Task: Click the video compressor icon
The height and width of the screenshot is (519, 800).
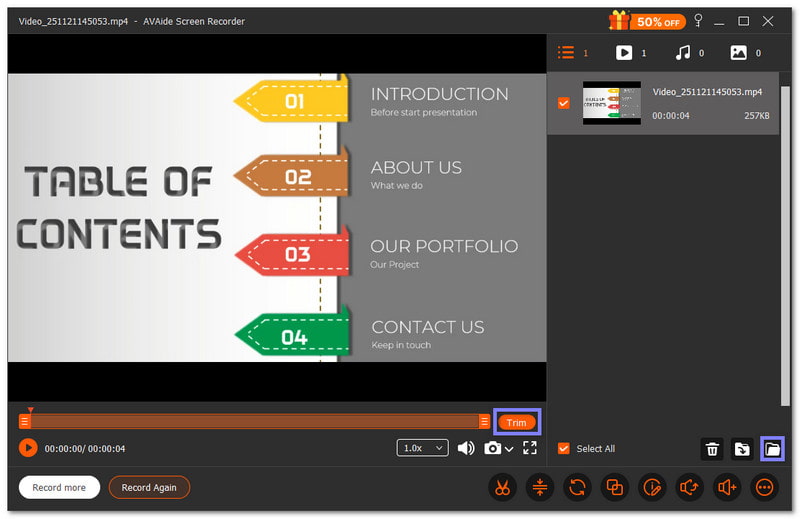Action: pos(539,488)
